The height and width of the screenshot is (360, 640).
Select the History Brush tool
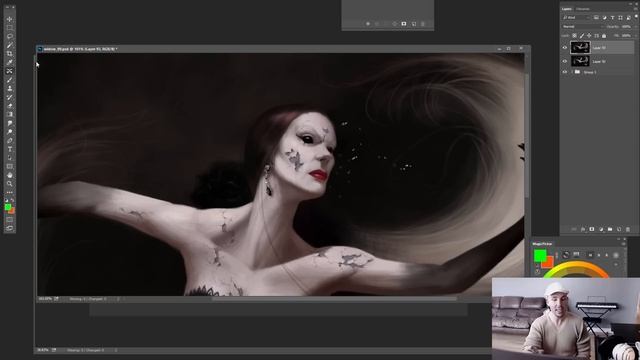coord(9,97)
